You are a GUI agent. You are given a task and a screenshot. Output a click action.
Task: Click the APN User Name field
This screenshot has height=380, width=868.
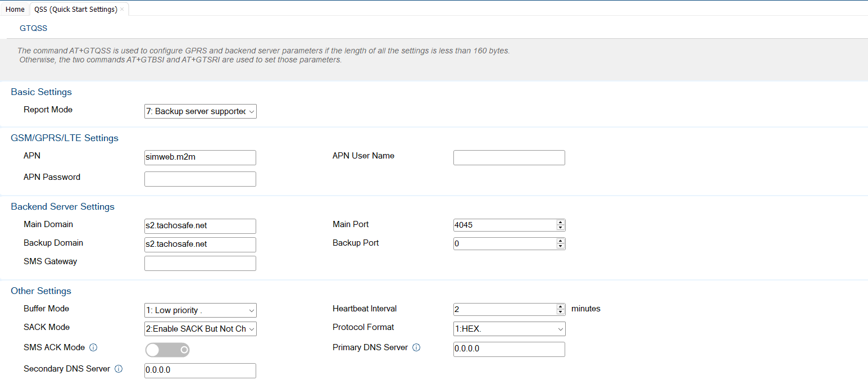[x=509, y=157]
